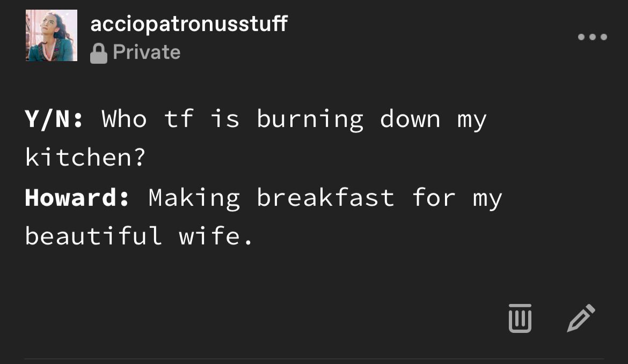Delete the post using the trash icon
Viewport: 628px width, 364px height.
(x=520, y=318)
